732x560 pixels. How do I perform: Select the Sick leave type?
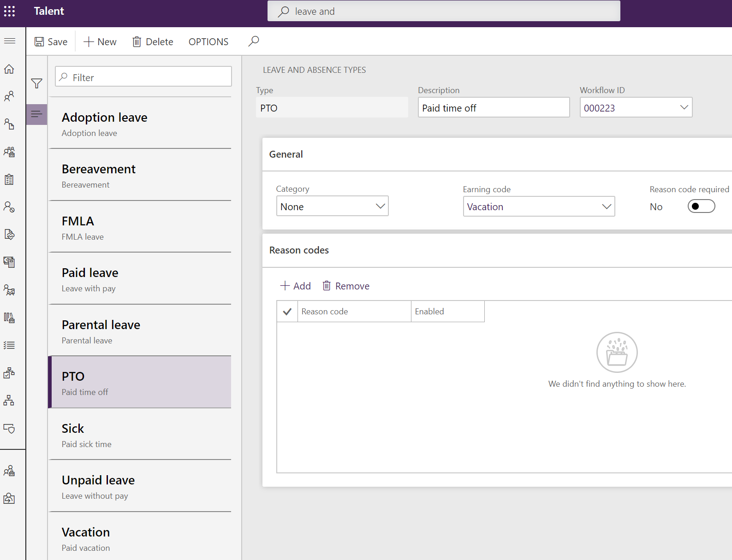pos(140,435)
